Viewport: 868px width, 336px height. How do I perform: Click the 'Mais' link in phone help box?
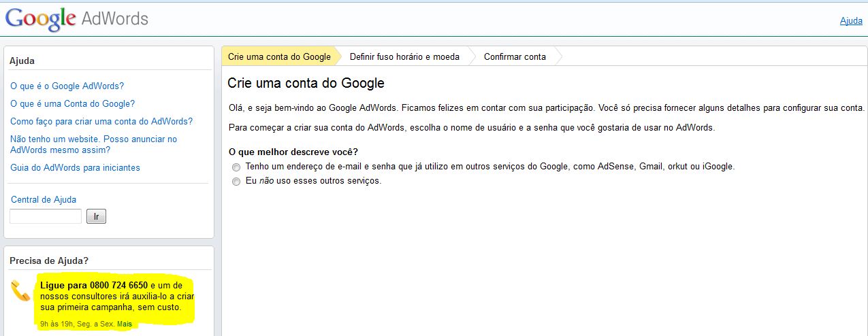(x=125, y=324)
